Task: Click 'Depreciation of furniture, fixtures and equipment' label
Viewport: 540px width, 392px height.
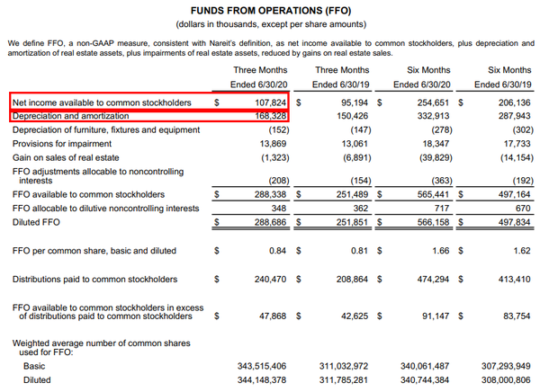Action: pos(106,129)
